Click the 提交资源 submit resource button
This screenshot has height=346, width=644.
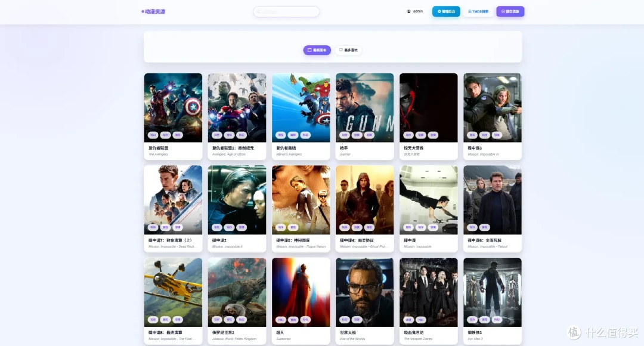click(x=510, y=11)
